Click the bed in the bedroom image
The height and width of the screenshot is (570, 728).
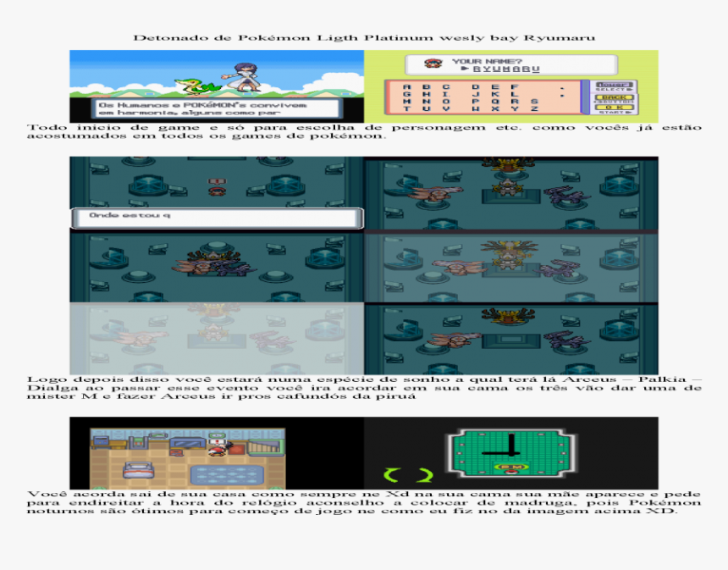pyautogui.click(x=138, y=470)
